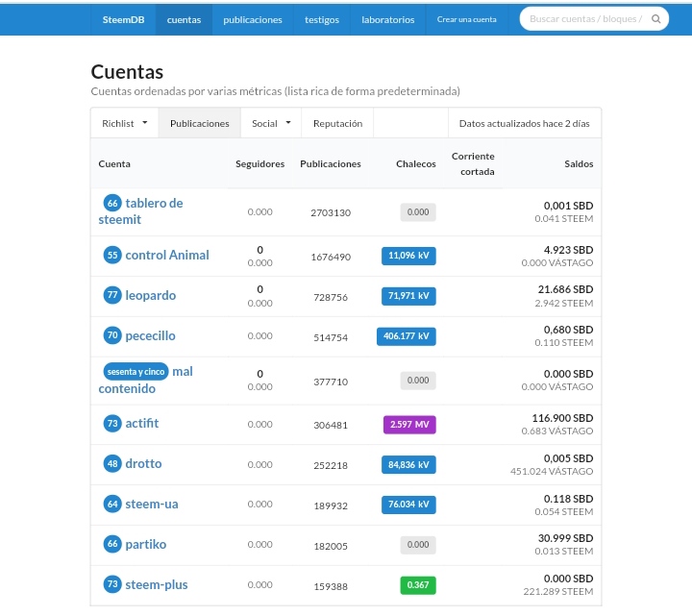The height and width of the screenshot is (616, 692).
Task: Click the 76.034 kV label
Action: (408, 505)
